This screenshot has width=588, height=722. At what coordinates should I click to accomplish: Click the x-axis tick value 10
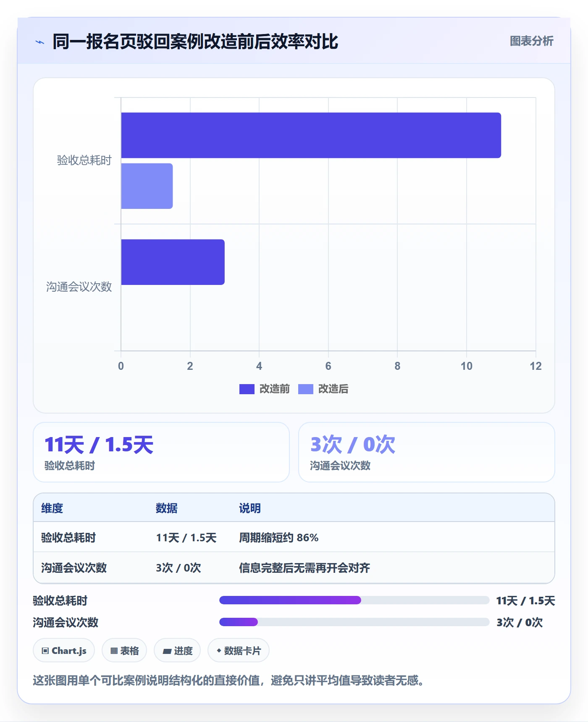[x=467, y=366]
